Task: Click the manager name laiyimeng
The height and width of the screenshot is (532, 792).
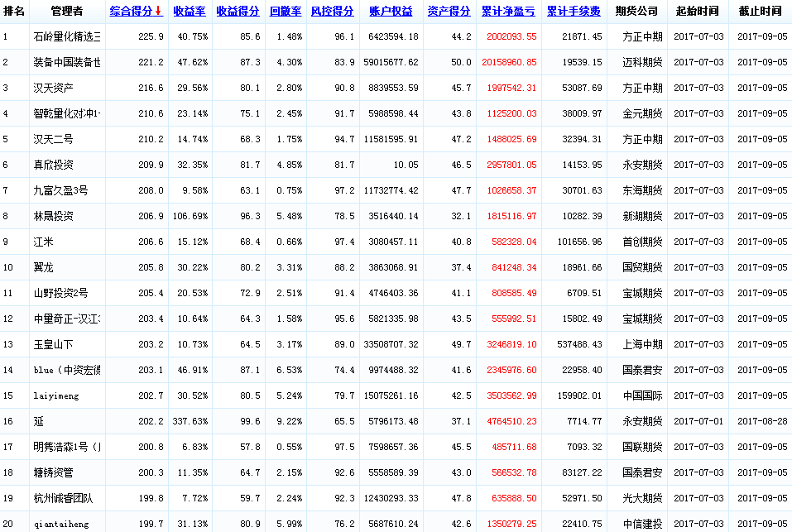Action: tap(56, 395)
